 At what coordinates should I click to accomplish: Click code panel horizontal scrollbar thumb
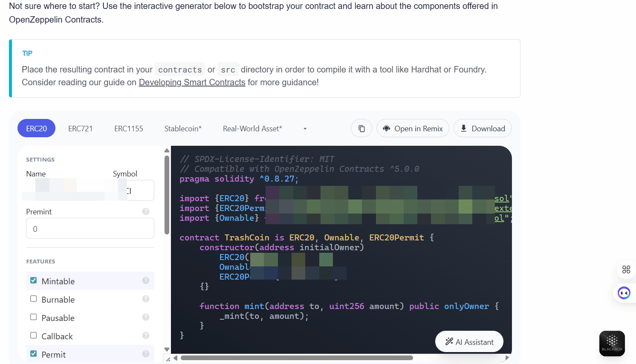pos(297,358)
